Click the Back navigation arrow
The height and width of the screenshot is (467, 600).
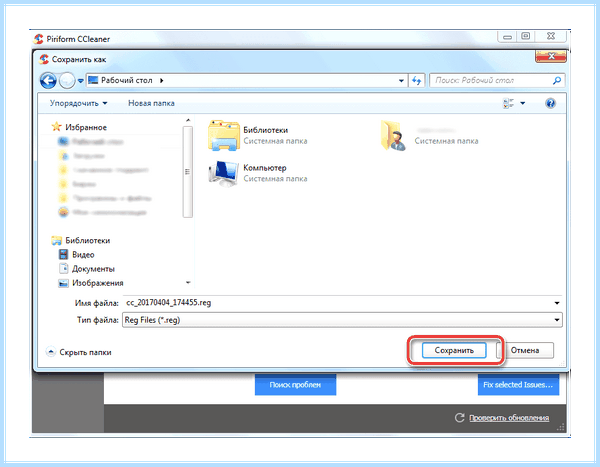(48, 81)
